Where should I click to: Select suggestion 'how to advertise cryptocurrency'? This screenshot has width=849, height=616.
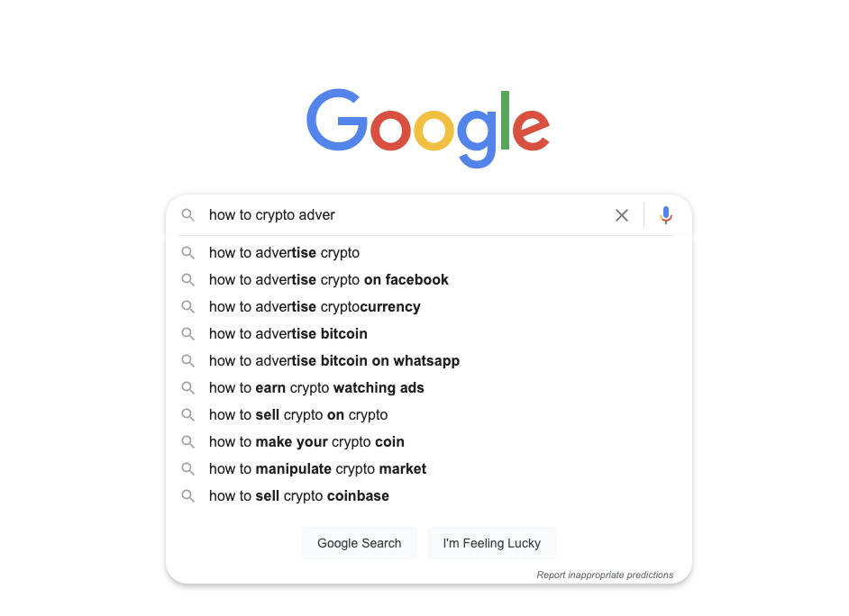pyautogui.click(x=314, y=307)
